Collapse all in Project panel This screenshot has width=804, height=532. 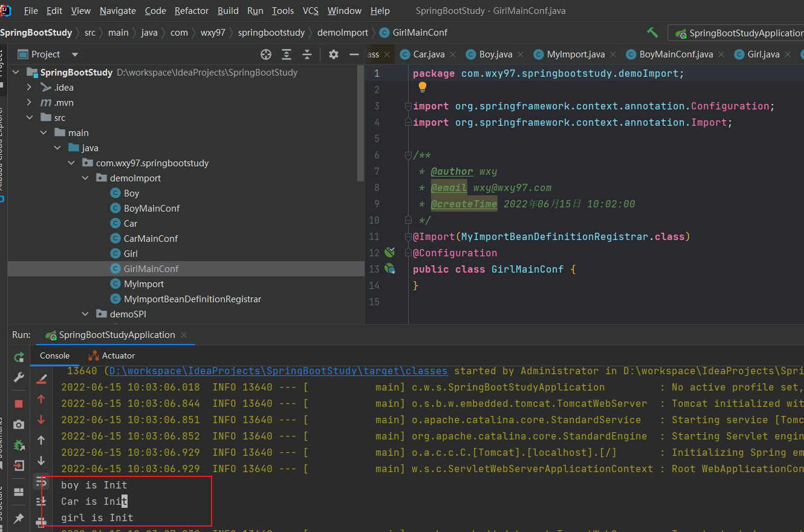click(307, 54)
